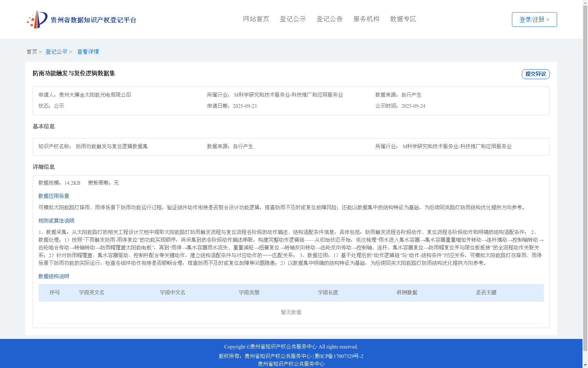Click the 字段类型 column header
This screenshot has height=368, width=588.
249,293
